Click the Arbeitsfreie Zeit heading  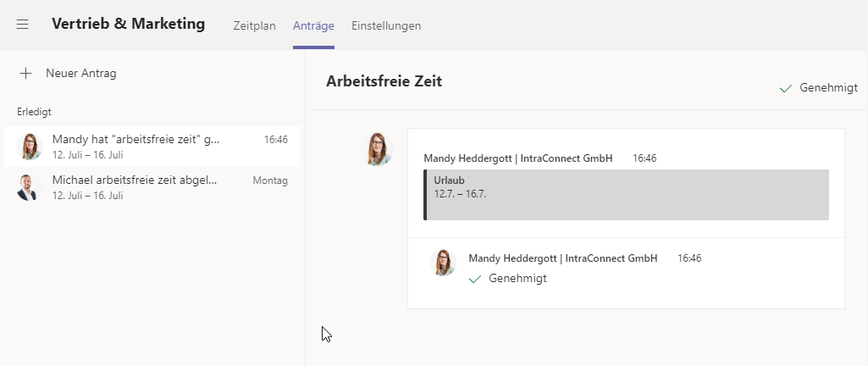[x=384, y=80]
